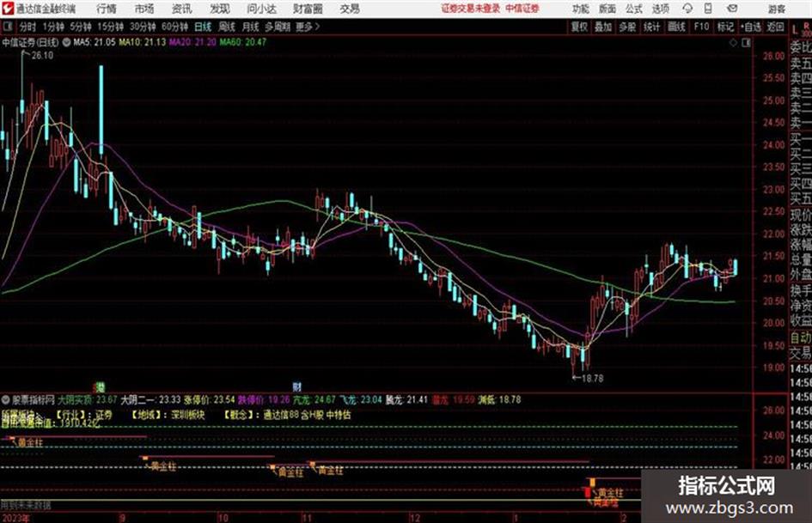Click the MA20: 21.20 indicator value
This screenshot has width=812, height=523.
click(x=192, y=42)
